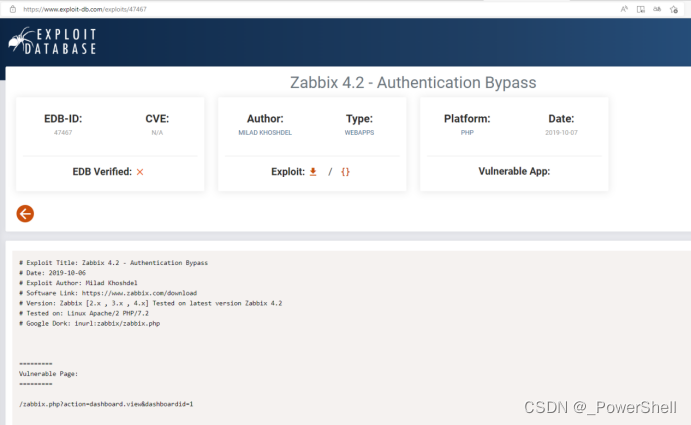
Task: Click the 'Vulnerable Page:' text line
Action: (48, 373)
